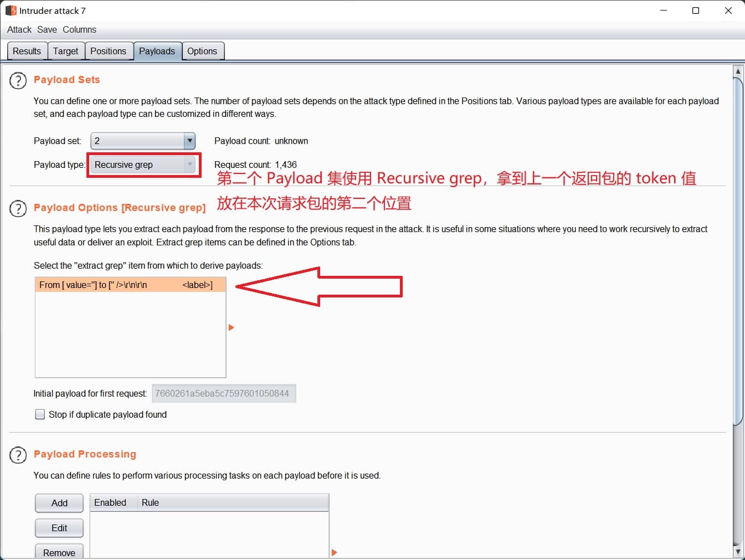Open the Attack menu

point(19,29)
